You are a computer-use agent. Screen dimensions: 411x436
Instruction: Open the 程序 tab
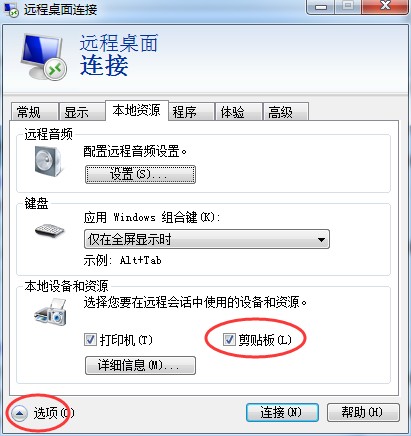click(x=191, y=112)
